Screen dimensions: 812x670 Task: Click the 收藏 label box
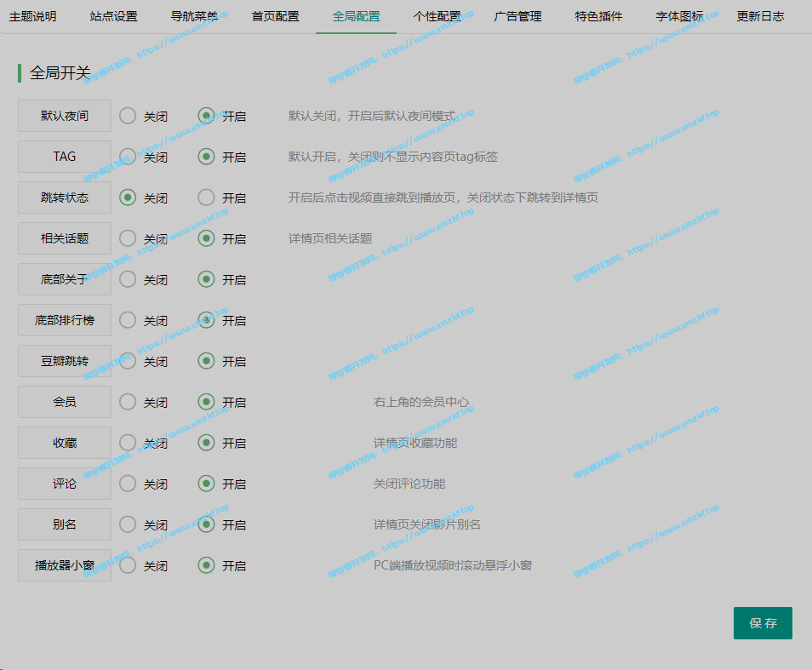[65, 443]
